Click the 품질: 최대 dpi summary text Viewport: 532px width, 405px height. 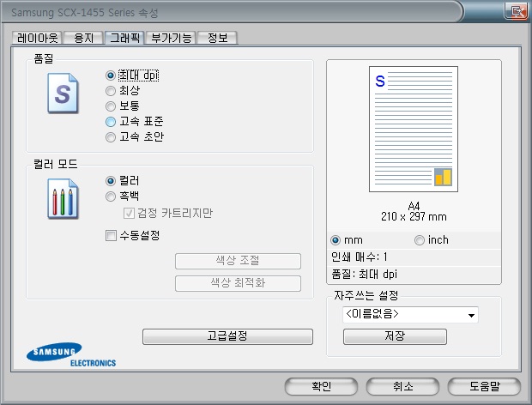click(x=364, y=274)
